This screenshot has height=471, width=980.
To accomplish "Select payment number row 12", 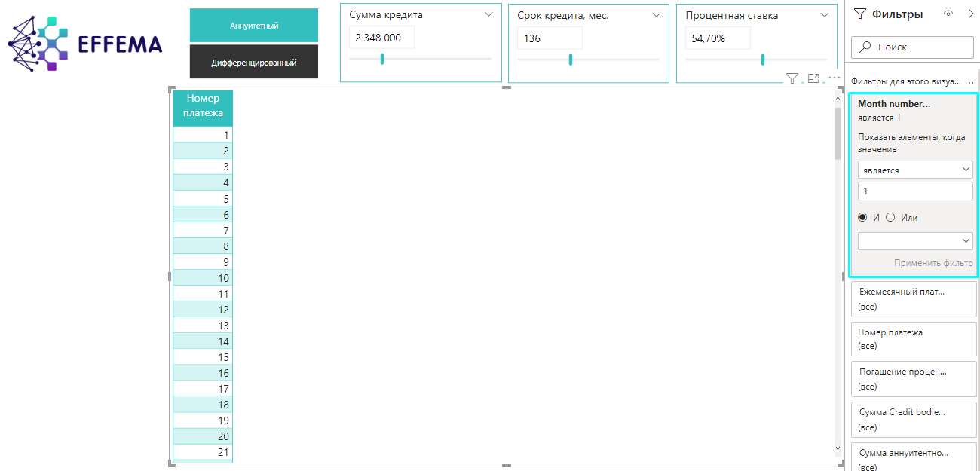I will coord(204,310).
